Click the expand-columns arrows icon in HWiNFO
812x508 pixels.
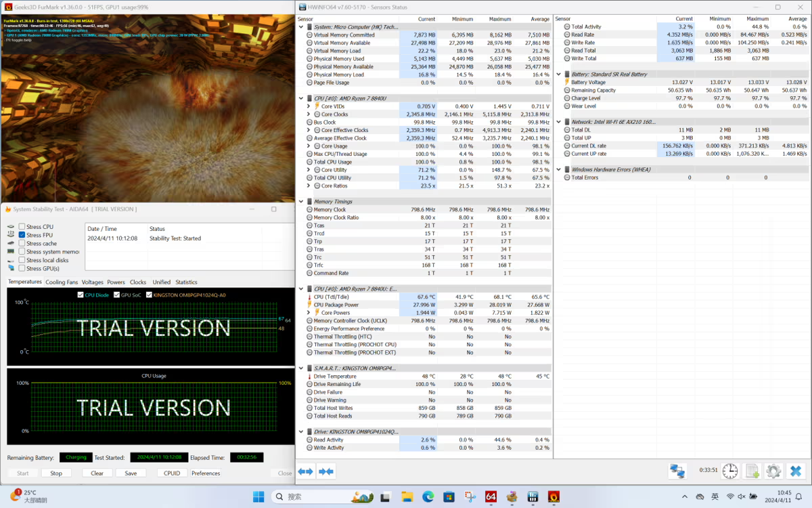click(306, 471)
